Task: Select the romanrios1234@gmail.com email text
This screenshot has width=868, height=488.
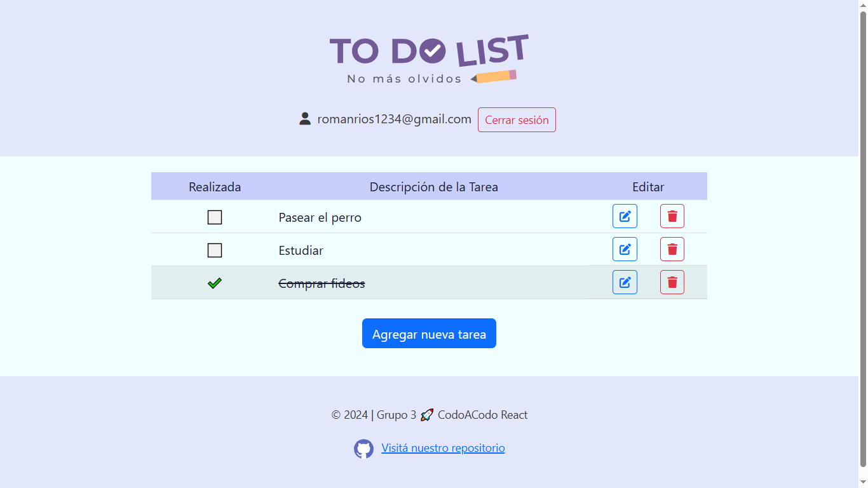Action: (x=395, y=119)
